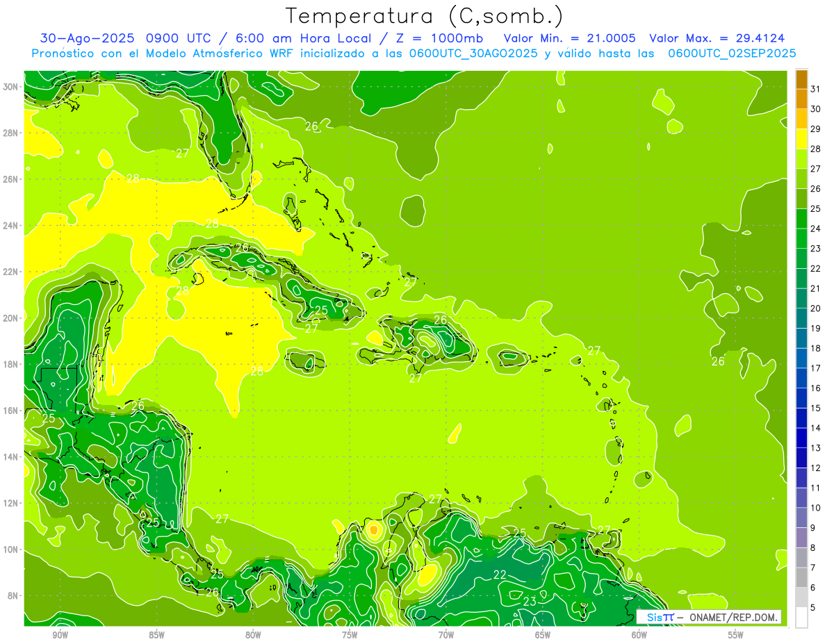
Task: Click the title Temperatura (C,somb.)
Action: click(x=424, y=17)
